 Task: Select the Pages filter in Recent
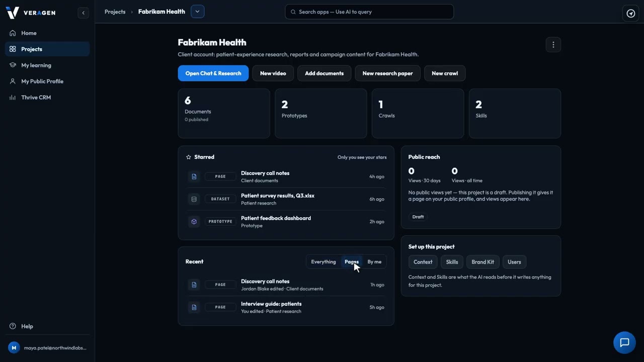352,262
